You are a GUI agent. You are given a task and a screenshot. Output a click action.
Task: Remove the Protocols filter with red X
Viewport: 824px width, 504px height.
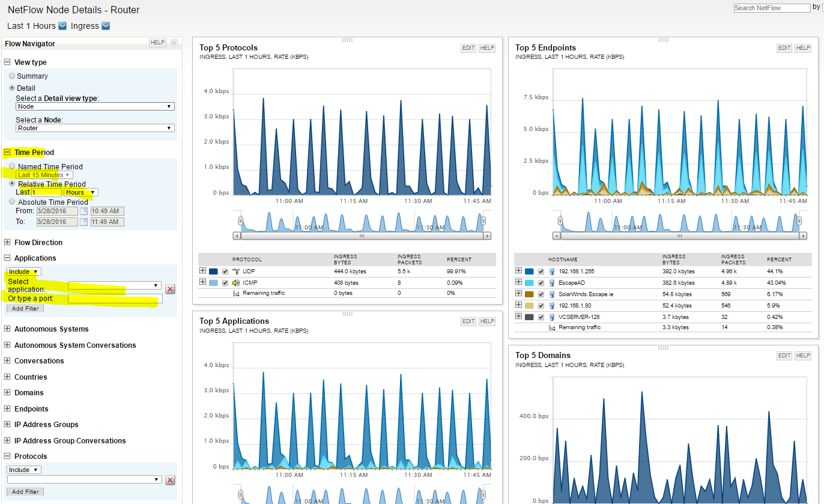point(170,480)
